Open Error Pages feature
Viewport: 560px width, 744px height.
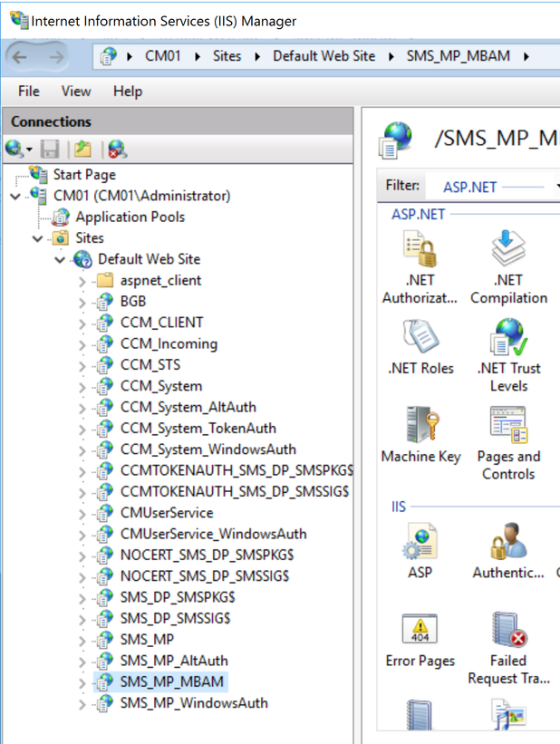click(x=420, y=640)
